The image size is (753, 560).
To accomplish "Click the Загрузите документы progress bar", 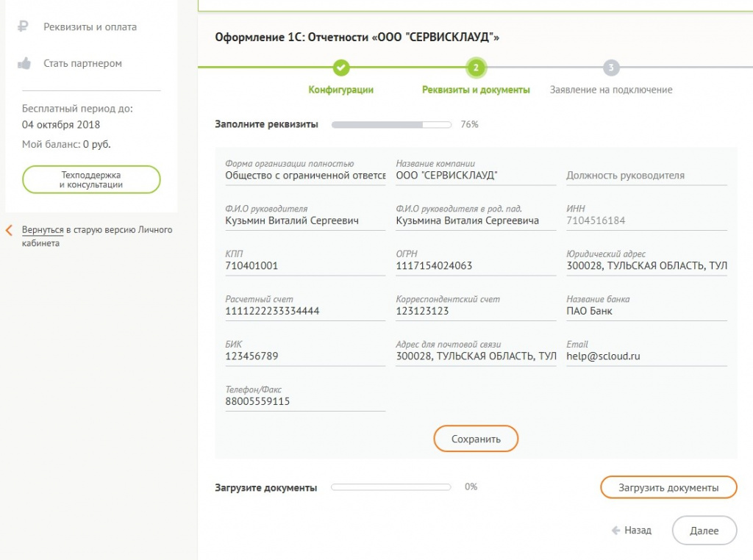I will [391, 487].
